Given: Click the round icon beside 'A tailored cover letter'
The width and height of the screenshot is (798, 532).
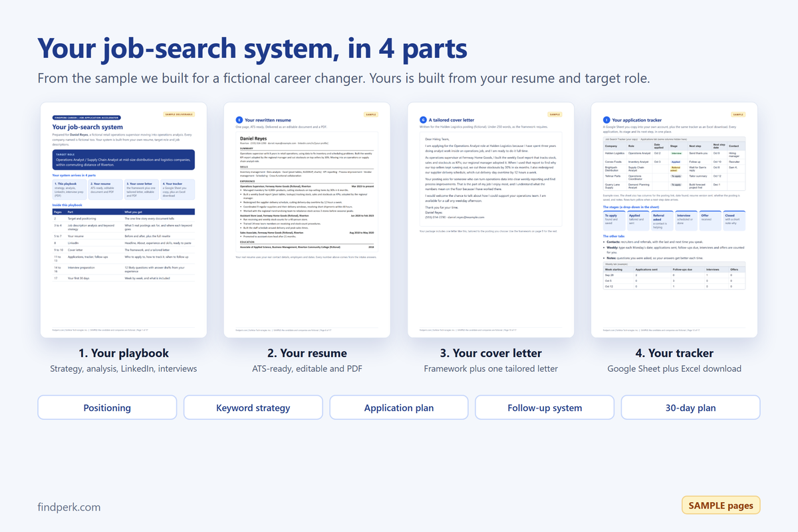Looking at the screenshot, I should click(x=423, y=119).
